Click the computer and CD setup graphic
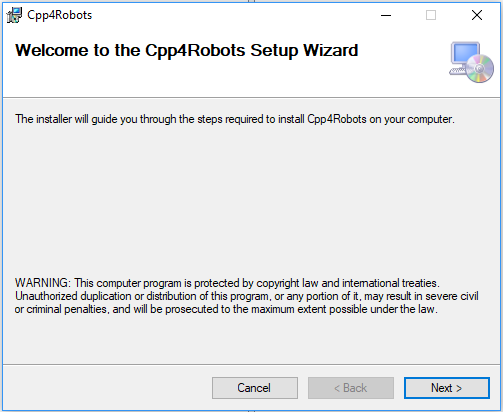The image size is (503, 412). click(x=471, y=62)
